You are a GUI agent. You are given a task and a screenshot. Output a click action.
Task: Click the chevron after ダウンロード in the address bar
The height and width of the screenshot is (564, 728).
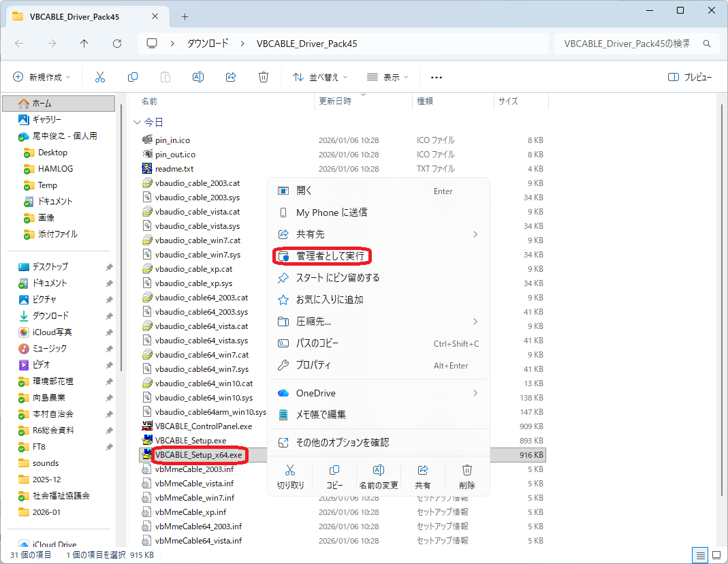pos(242,44)
